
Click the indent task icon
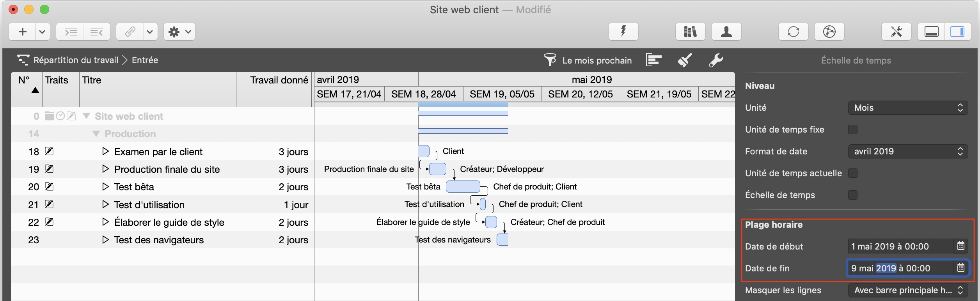coord(70,32)
